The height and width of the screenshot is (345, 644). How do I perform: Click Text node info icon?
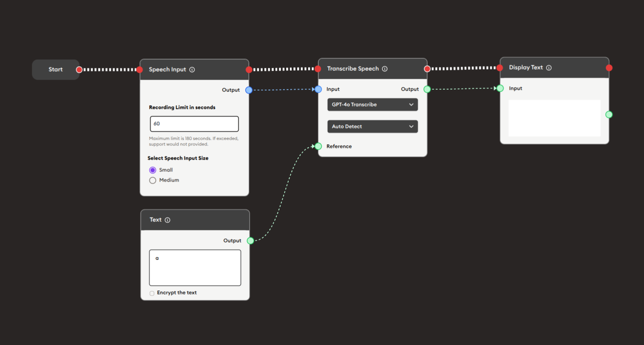(168, 220)
